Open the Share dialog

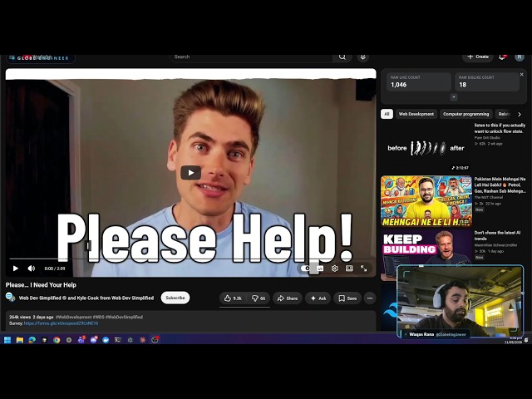click(x=288, y=298)
